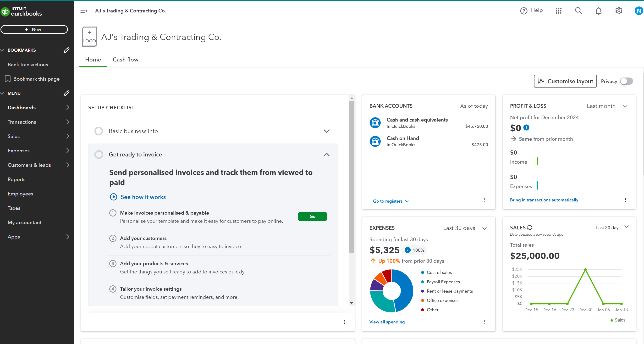Viewport: 644px width, 344px height.
Task: Switch to the Cash flow tab
Action: coord(126,60)
